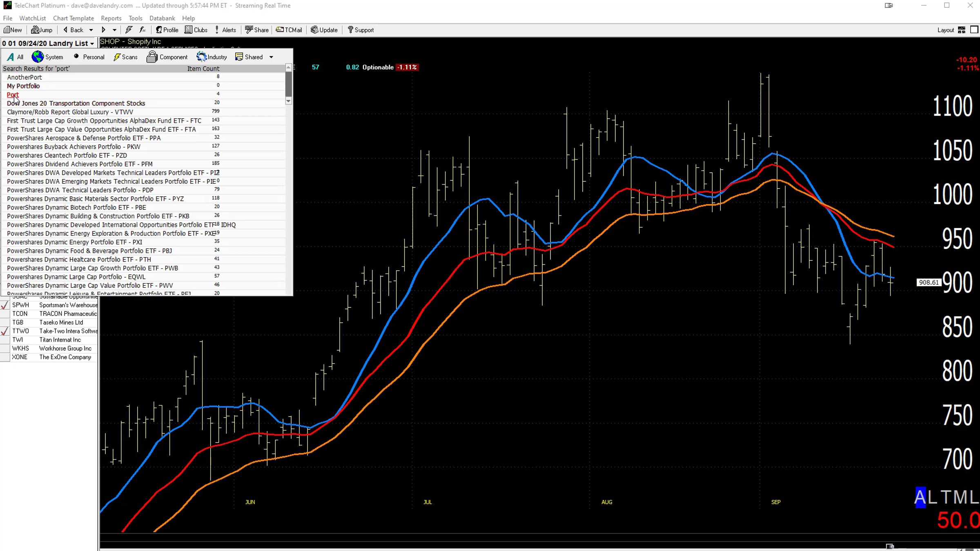Open the Chart Template menu
This screenshot has width=980, height=551.
73,18
